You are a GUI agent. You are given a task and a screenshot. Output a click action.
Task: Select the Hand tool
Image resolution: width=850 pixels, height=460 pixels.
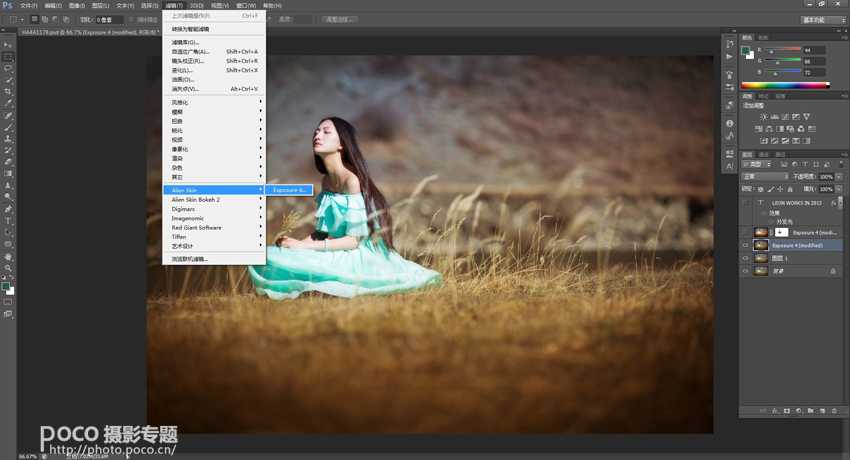tap(8, 256)
